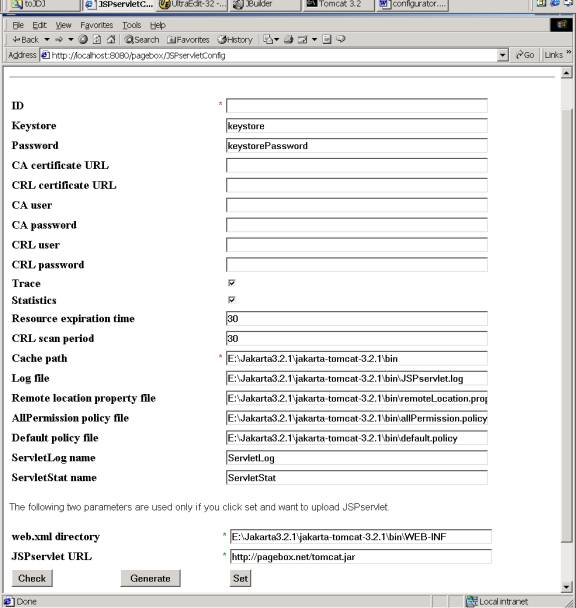Click the Edit toolbar icon
This screenshot has width=576, height=608.
coord(303,40)
